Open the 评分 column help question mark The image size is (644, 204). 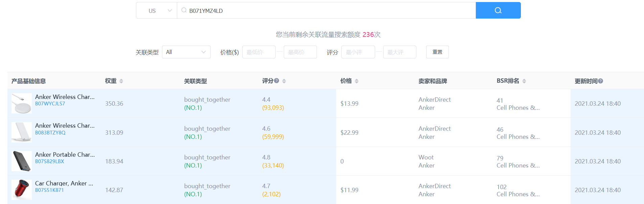(277, 80)
